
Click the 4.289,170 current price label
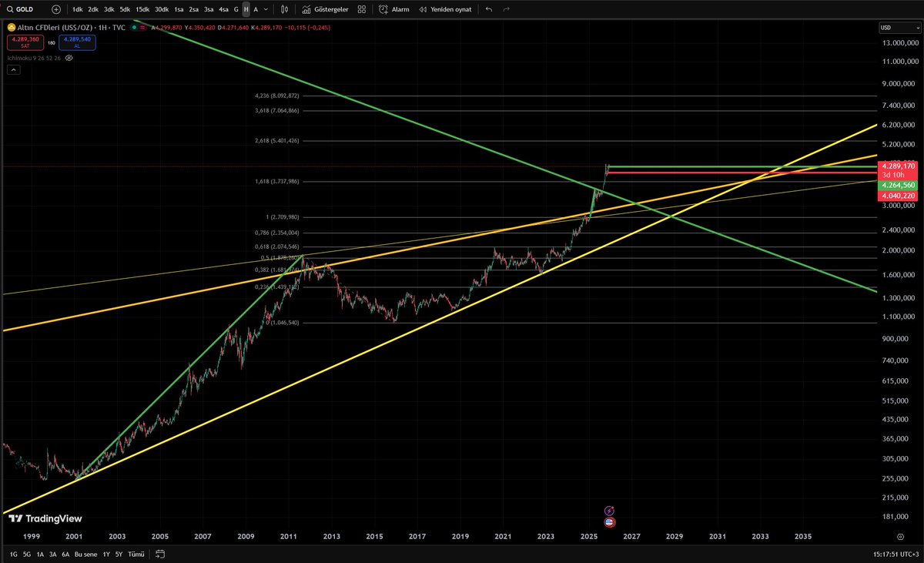click(898, 166)
